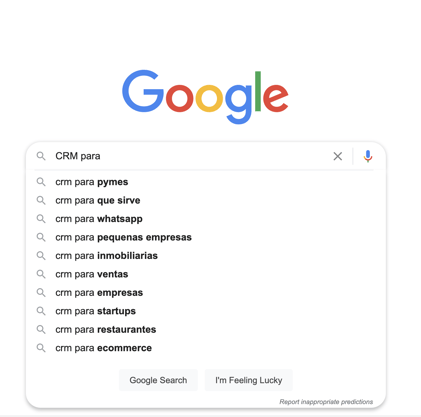The width and height of the screenshot is (421, 417).
Task: Click into the 'CRM para' search input
Action: 190,156
